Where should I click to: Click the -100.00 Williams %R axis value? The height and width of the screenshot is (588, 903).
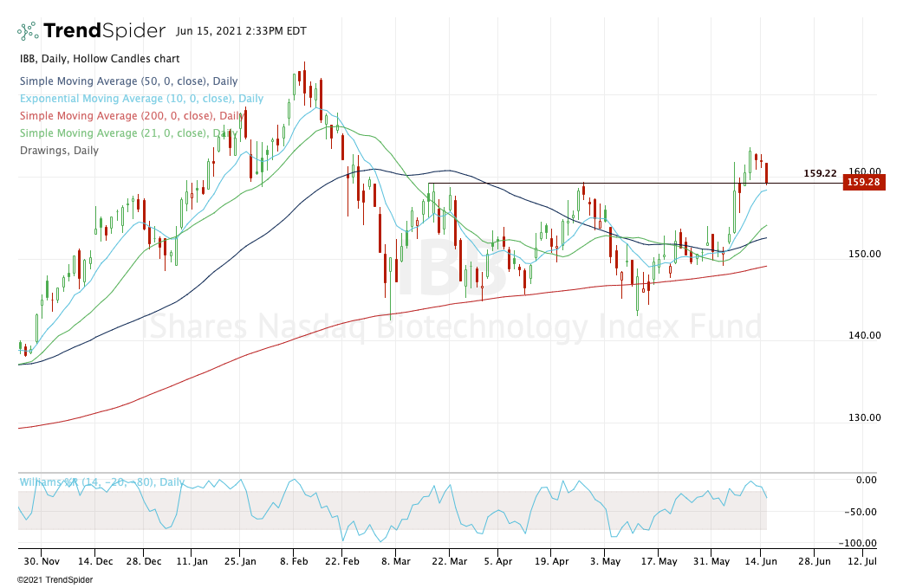point(858,543)
